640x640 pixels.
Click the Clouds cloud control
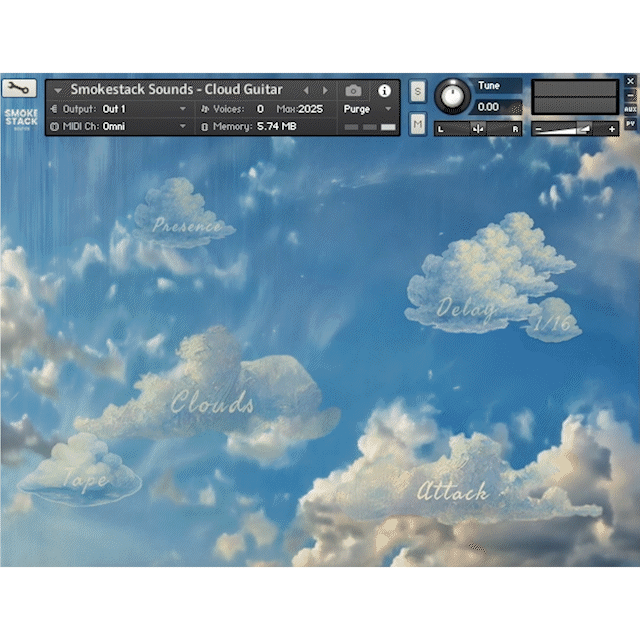point(211,403)
